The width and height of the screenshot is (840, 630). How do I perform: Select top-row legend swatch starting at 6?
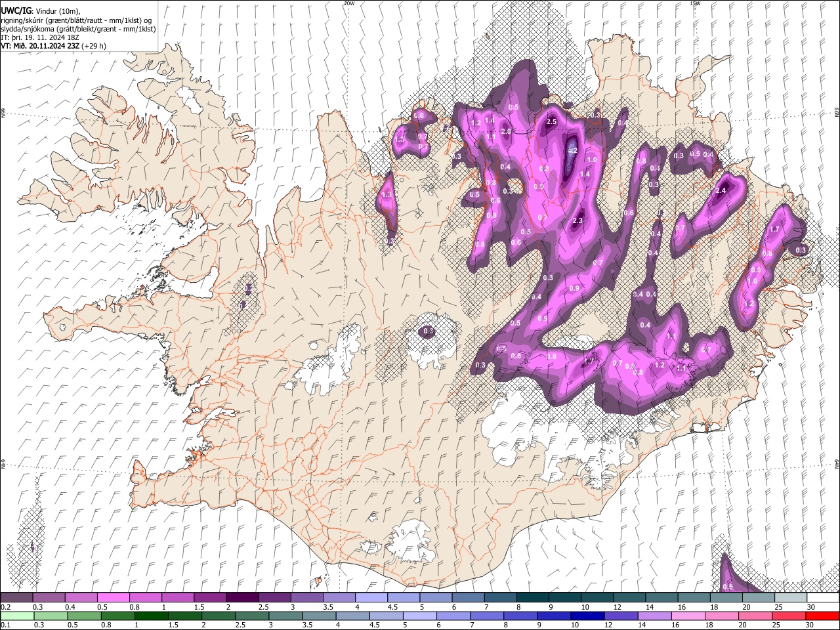coord(468,598)
